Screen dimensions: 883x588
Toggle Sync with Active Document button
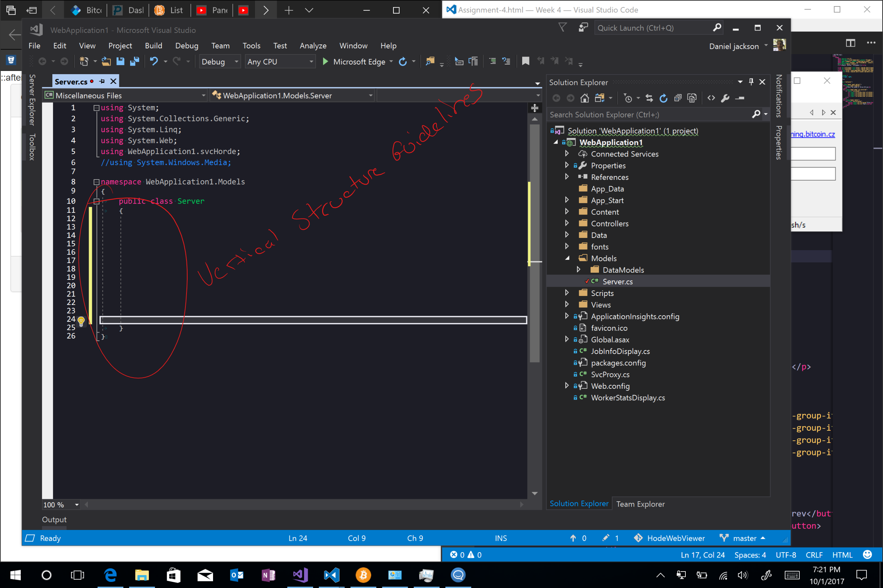point(649,98)
